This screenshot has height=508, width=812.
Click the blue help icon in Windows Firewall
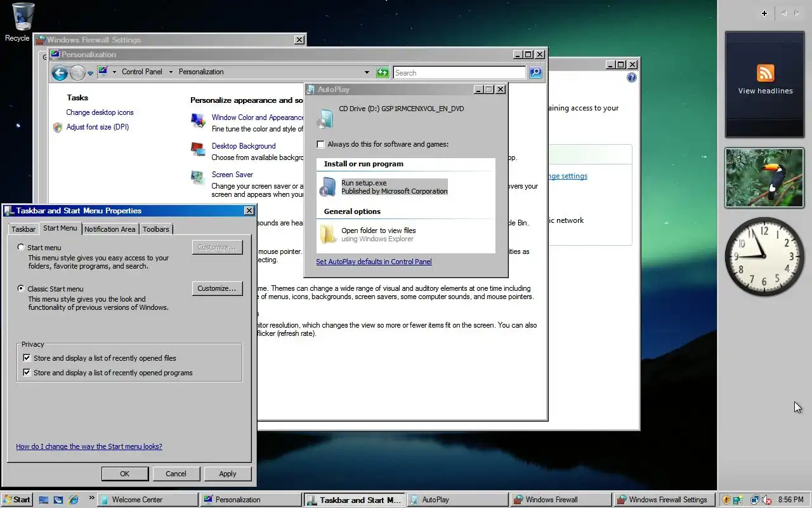coord(631,77)
